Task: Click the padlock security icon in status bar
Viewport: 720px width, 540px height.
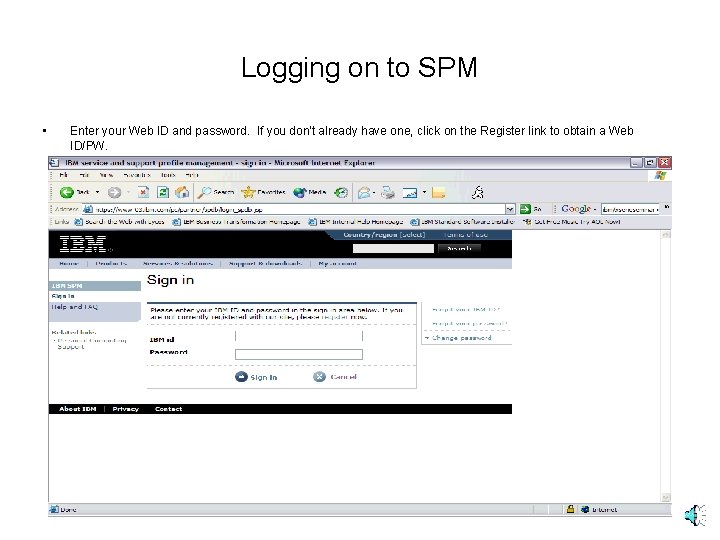Action: (570, 509)
